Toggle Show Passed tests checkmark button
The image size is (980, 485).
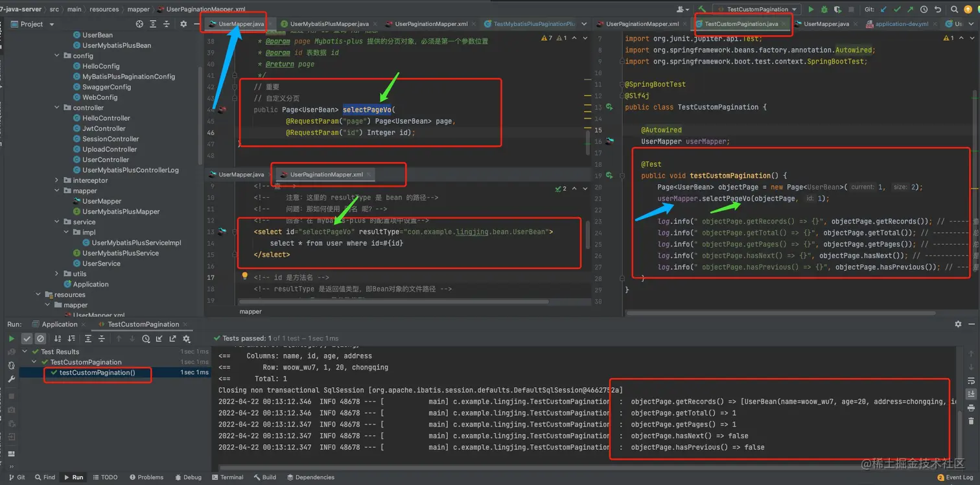27,338
